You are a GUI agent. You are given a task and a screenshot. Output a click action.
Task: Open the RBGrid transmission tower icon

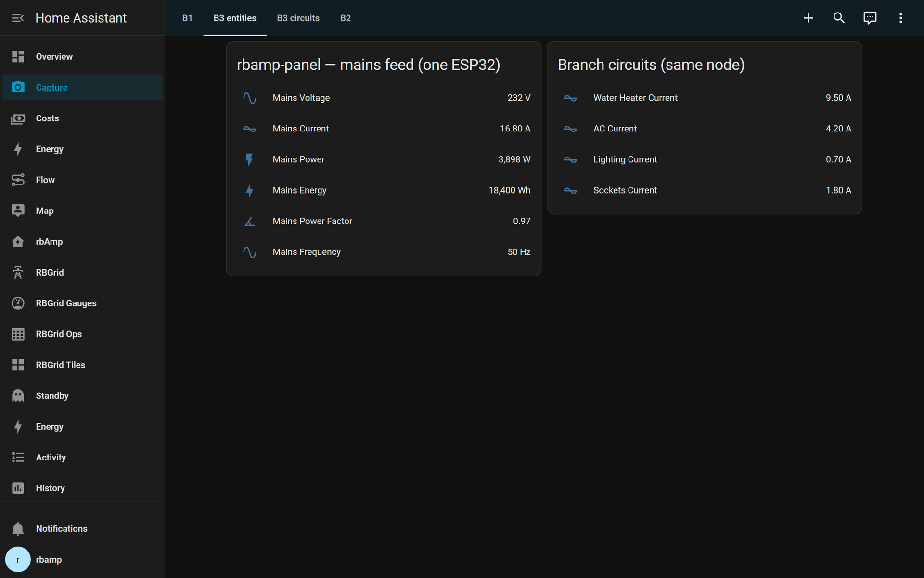click(x=18, y=272)
